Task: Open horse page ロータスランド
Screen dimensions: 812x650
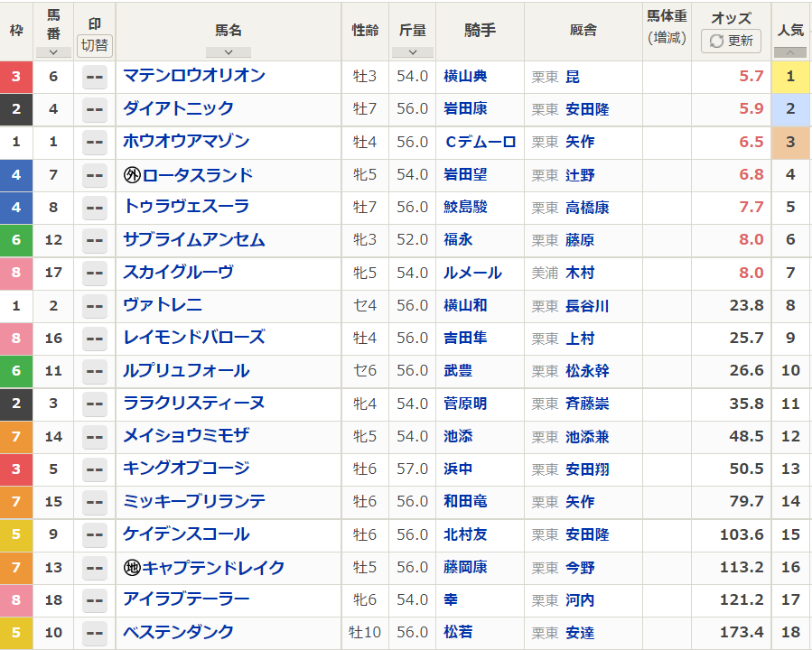Action: click(x=197, y=175)
